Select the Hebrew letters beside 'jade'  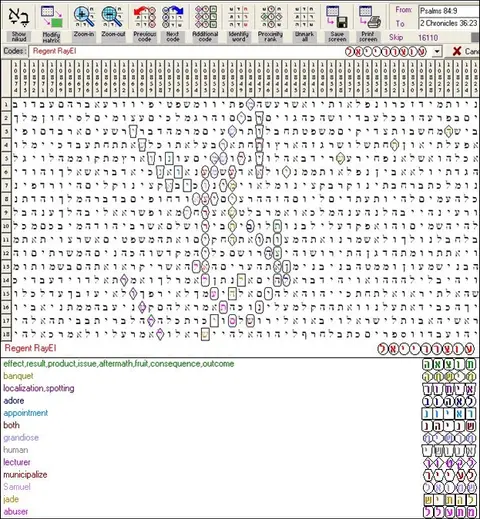coord(449,500)
